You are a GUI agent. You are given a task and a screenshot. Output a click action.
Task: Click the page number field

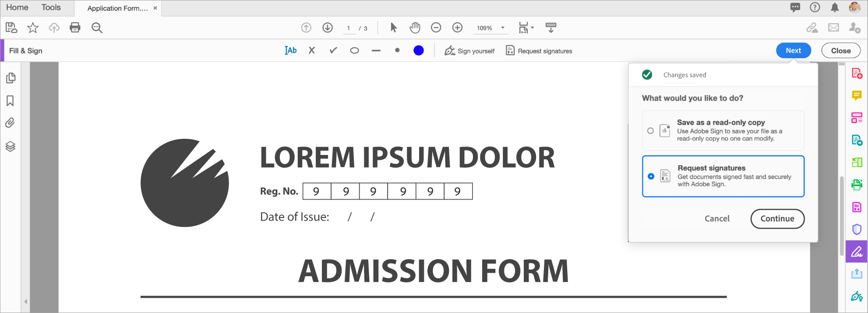(349, 28)
